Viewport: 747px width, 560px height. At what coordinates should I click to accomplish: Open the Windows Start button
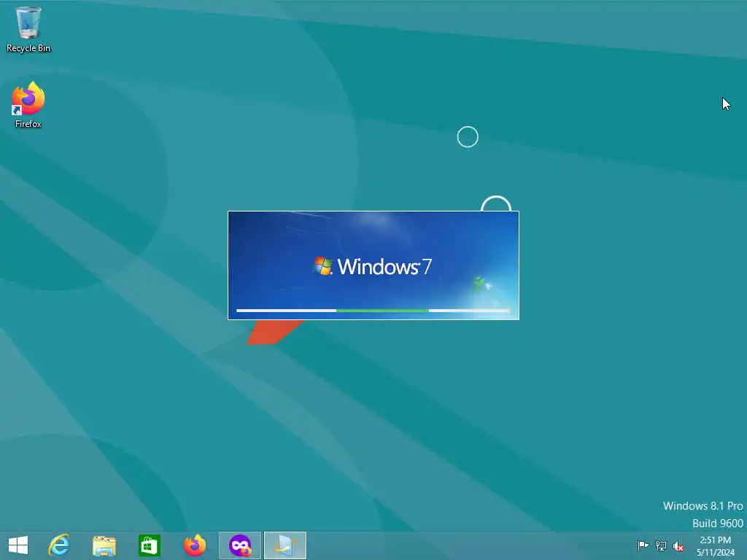coord(18,545)
